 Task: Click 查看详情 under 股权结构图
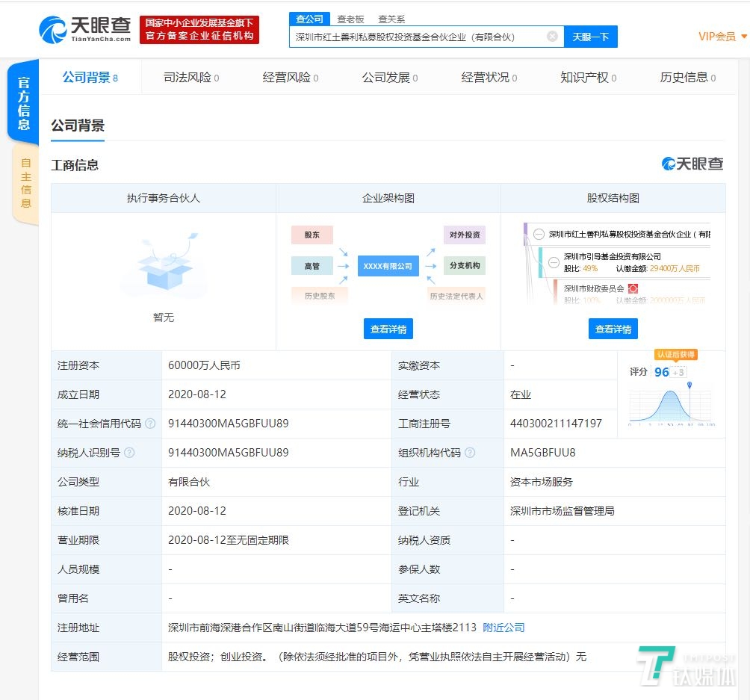tap(613, 329)
